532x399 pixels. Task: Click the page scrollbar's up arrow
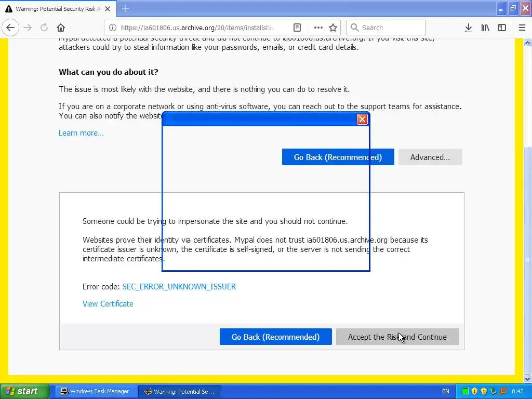pos(528,43)
